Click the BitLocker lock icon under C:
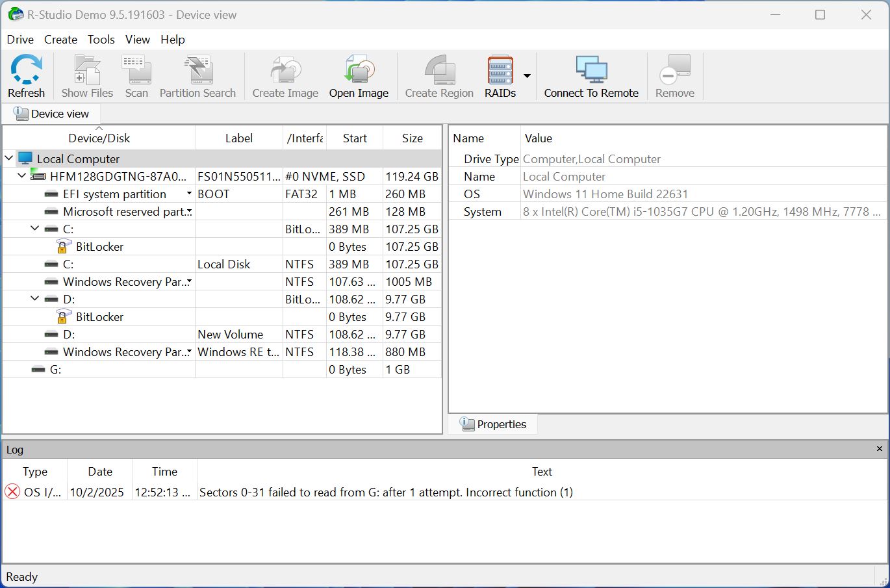Screen dimensions: 890x588 pos(62,246)
